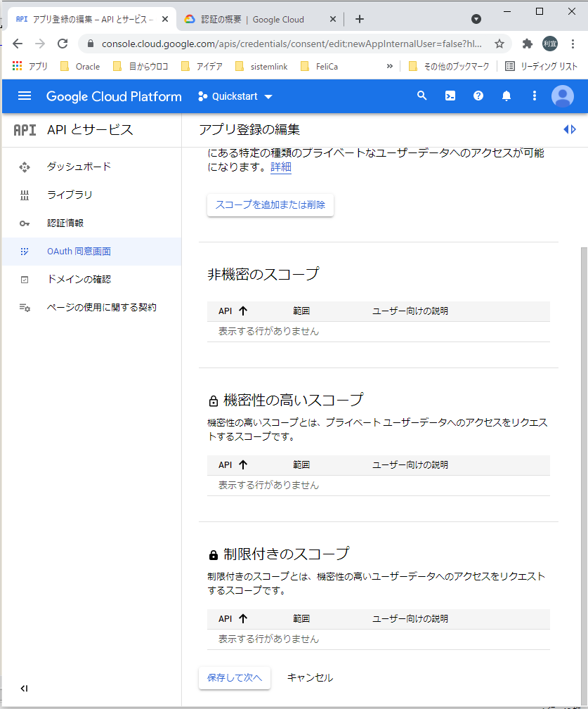Open 認証情報 using the key icon
Screen dimensions: 588x709
(24, 223)
